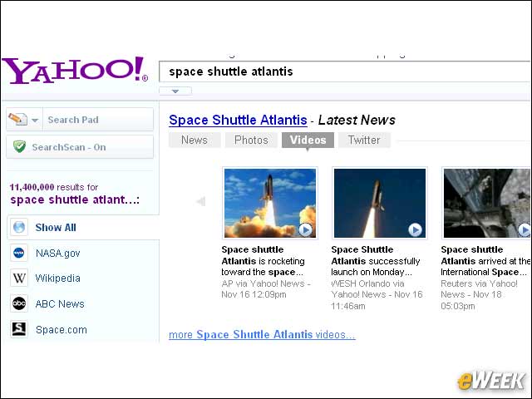Image resolution: width=532 pixels, height=399 pixels.
Task: Filter results by Space.com
Action: (62, 330)
